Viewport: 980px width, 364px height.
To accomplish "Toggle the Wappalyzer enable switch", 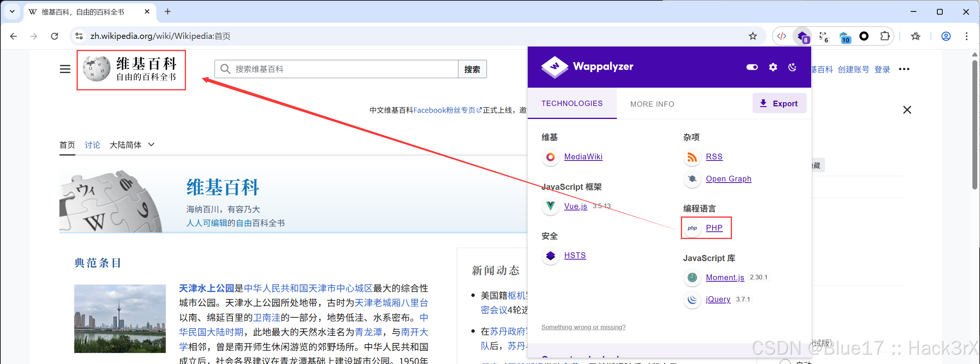I will [x=752, y=67].
